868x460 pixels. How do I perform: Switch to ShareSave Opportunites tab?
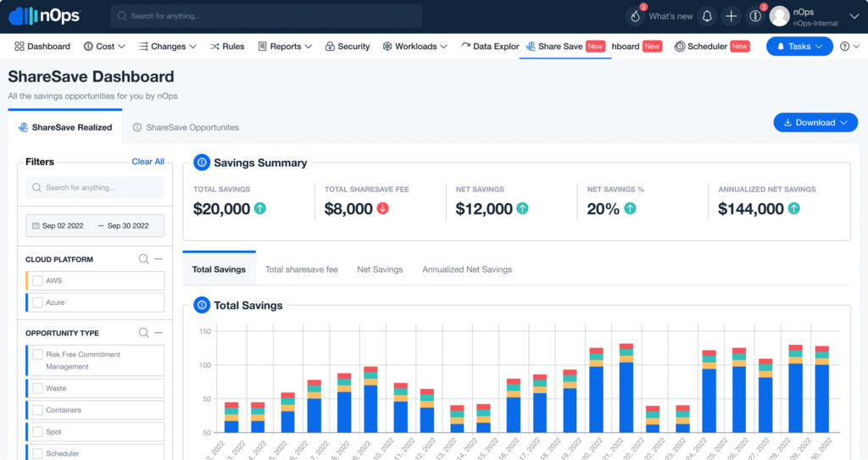click(x=186, y=127)
